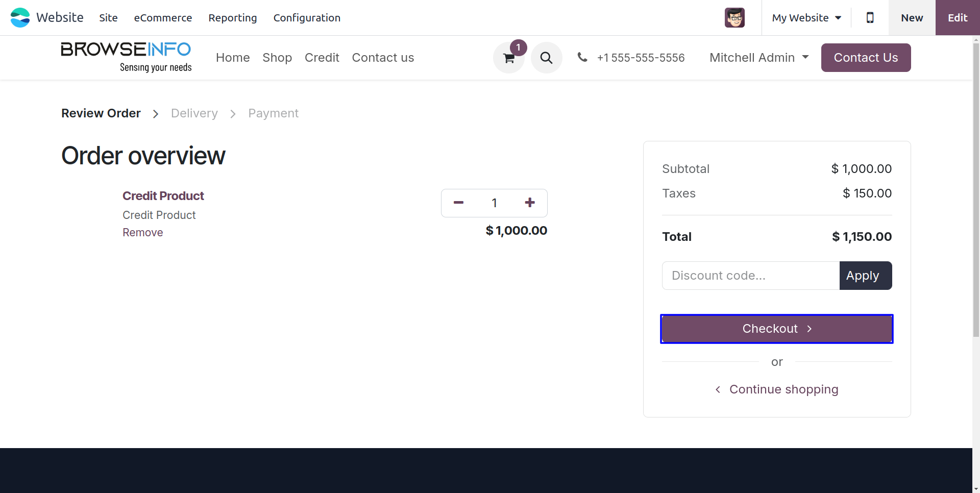Open the eCommerce menu
Image resolution: width=980 pixels, height=493 pixels.
coord(163,18)
